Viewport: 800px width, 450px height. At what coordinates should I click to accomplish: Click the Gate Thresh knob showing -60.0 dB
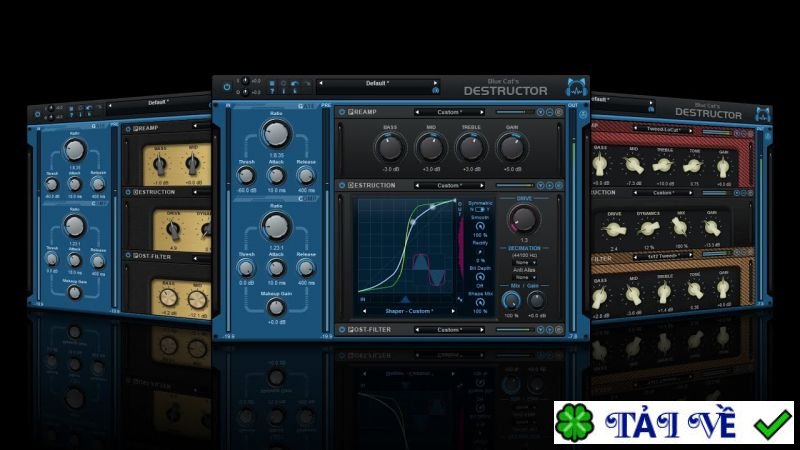246,176
